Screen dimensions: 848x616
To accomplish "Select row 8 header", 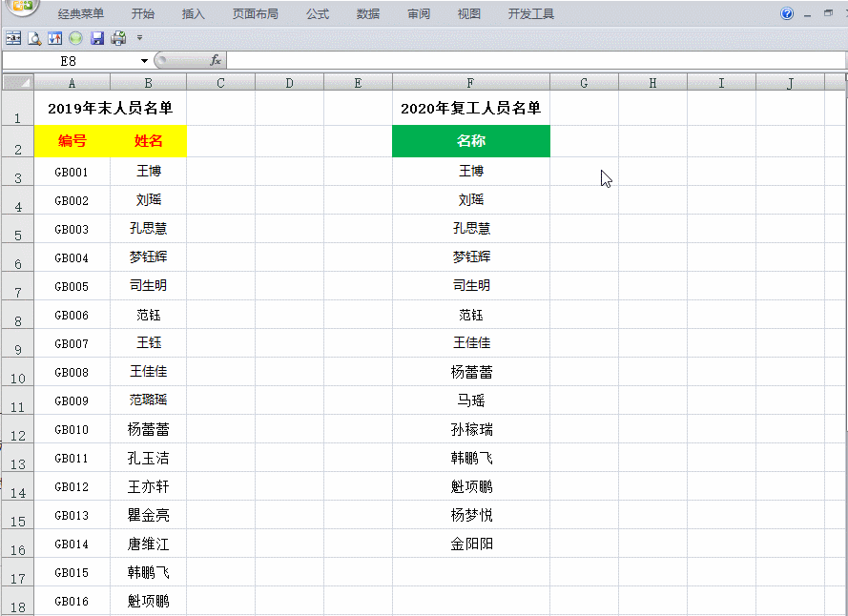I will tap(18, 315).
